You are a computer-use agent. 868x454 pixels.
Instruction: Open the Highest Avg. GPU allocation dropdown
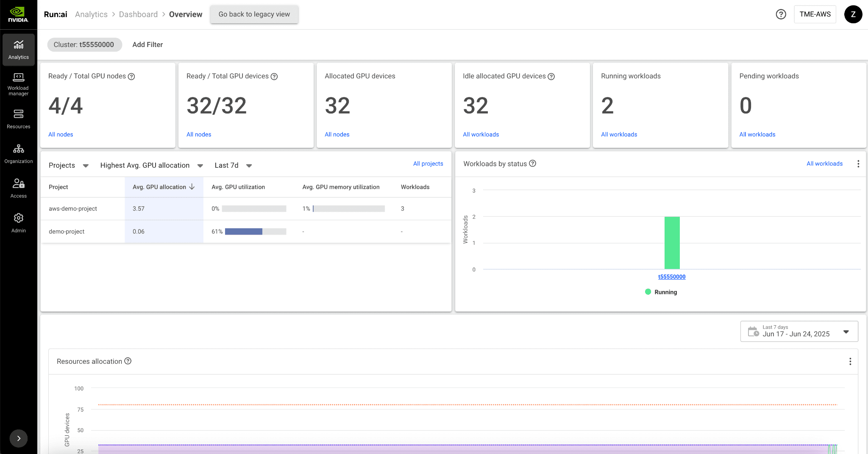[151, 166]
